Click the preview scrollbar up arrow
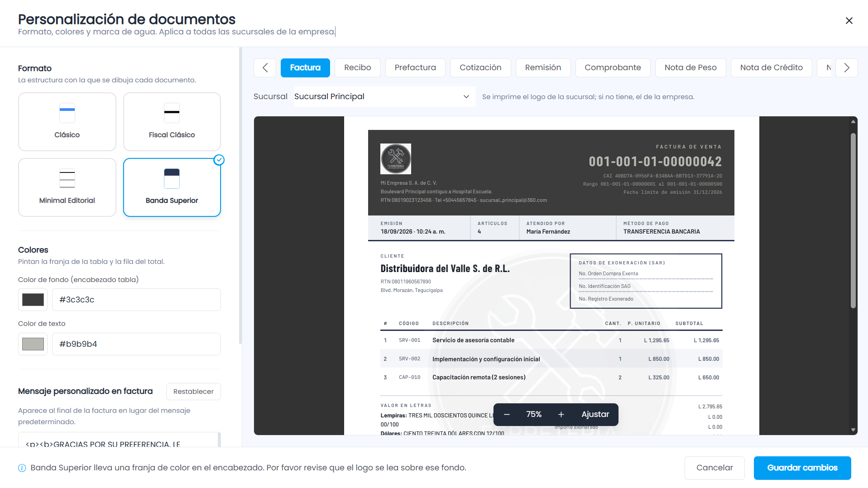868x488 pixels. pyautogui.click(x=853, y=121)
